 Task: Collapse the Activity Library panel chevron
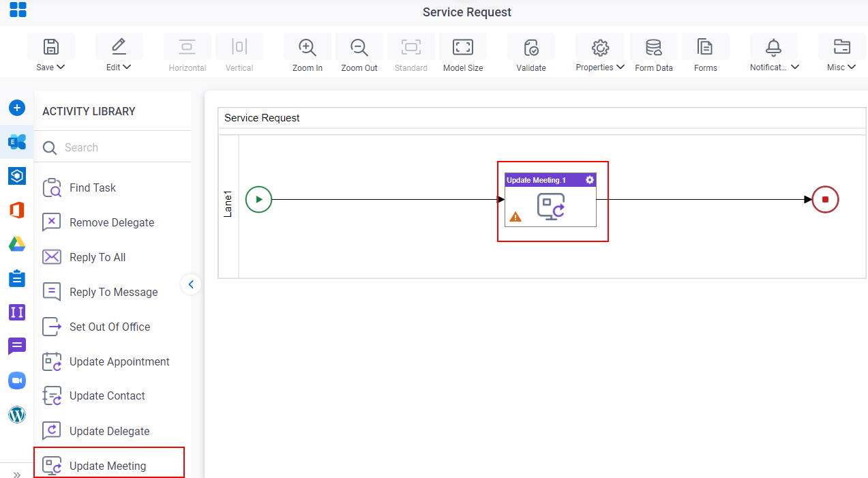(191, 284)
